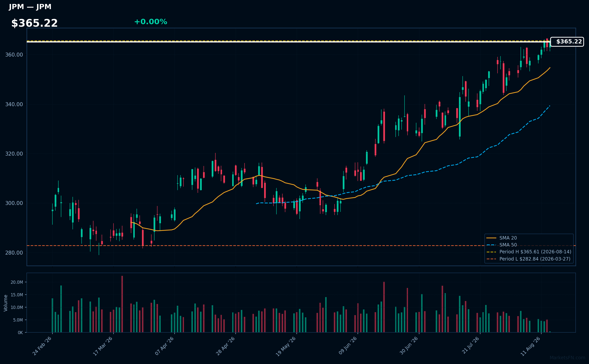The width and height of the screenshot is (589, 364).
Task: Click the tallest red volume bar in March
Action: (122, 304)
